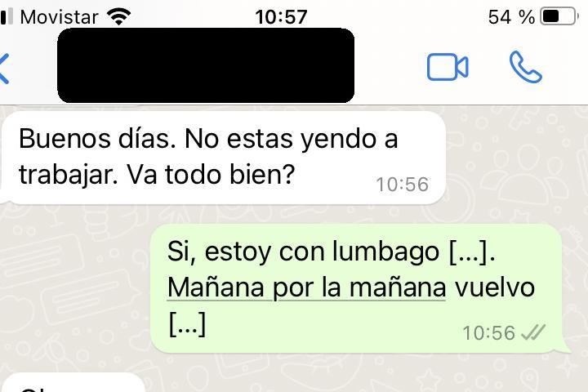The height and width of the screenshot is (392, 588).
Task: Tap the 10:56 timestamp on incoming message
Action: coord(402,185)
